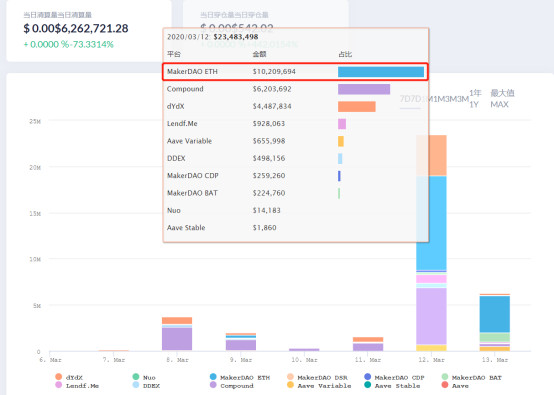Screen dimensions: 554x395
Task: Toggle the MakerDAO BAT legend marker
Action: (x=445, y=377)
